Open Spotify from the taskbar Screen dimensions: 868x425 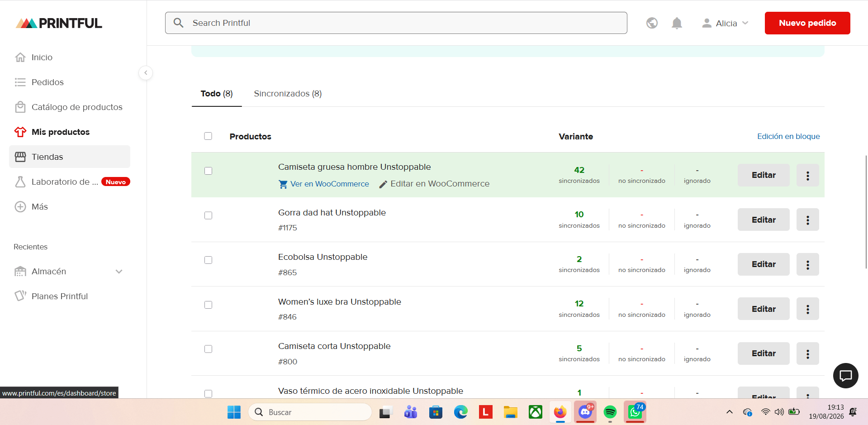(610, 412)
